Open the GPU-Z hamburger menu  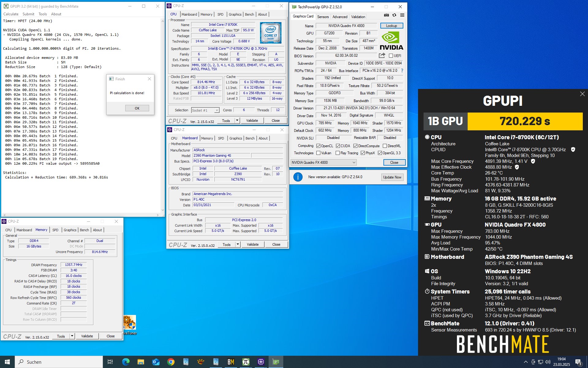click(402, 15)
